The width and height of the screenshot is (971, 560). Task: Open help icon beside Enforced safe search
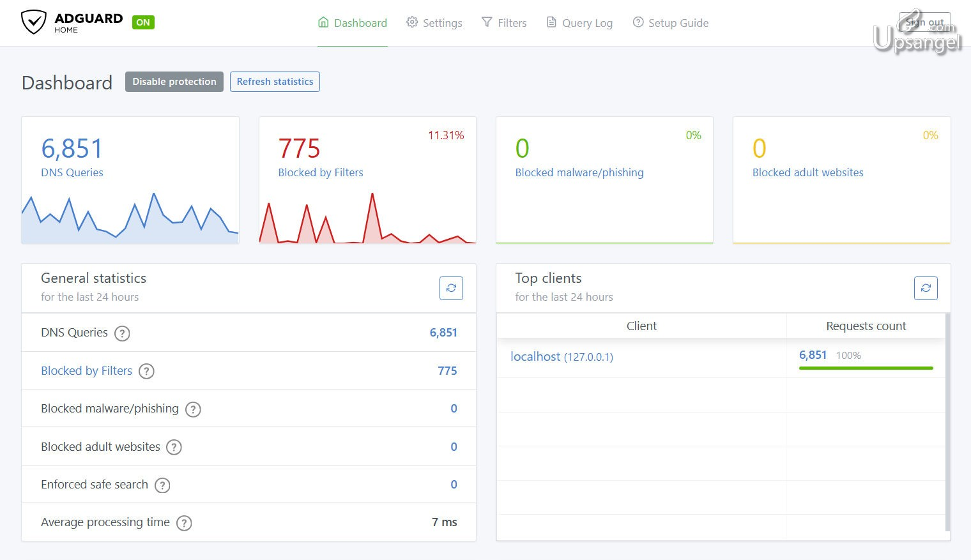[x=162, y=485]
